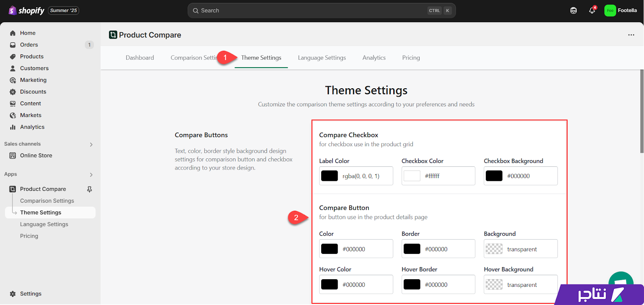The width and height of the screenshot is (644, 305).
Task: Open the Compare Button Border swatch
Action: tap(412, 249)
